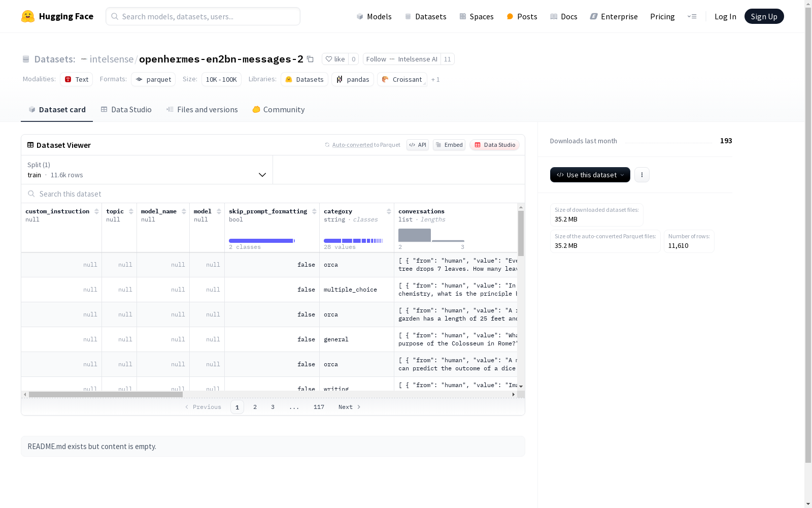Click the Sign Up button

coord(764,16)
